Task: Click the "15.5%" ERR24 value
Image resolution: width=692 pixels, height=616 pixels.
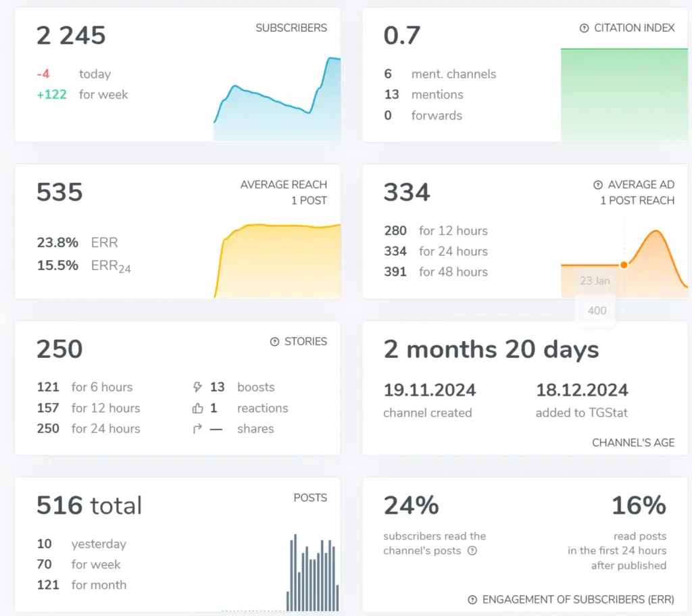Action: click(x=57, y=265)
